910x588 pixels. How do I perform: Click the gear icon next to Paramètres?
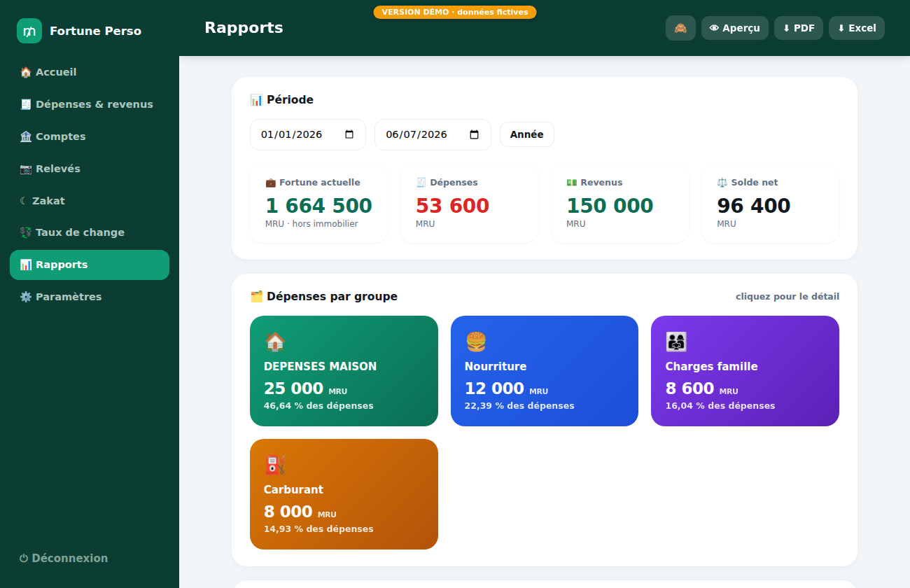(26, 297)
